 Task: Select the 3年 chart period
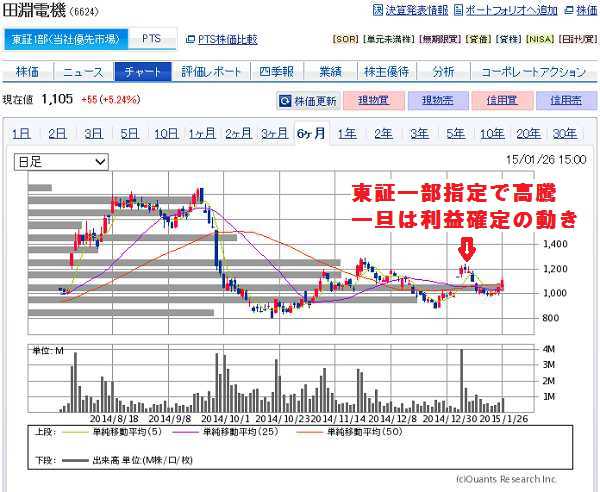click(419, 134)
